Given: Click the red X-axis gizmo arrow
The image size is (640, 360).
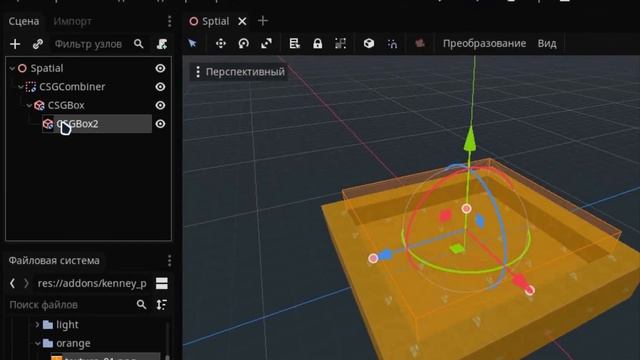Looking at the screenshot, I should pyautogui.click(x=519, y=281).
